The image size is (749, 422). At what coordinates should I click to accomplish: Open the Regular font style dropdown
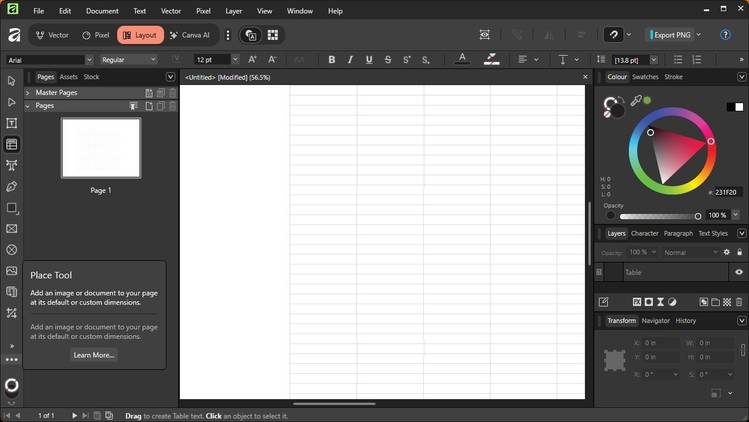(x=153, y=60)
